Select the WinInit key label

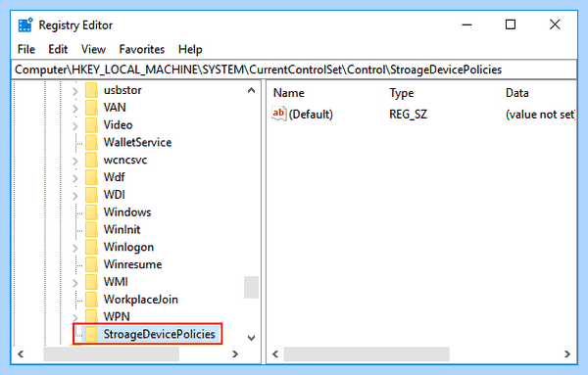coord(122,230)
